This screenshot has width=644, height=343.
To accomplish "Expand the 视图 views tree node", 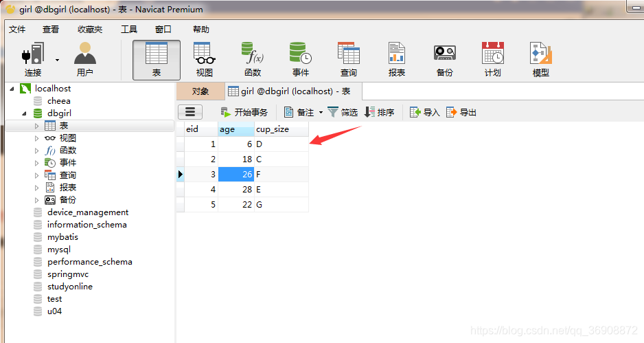I will tap(36, 138).
